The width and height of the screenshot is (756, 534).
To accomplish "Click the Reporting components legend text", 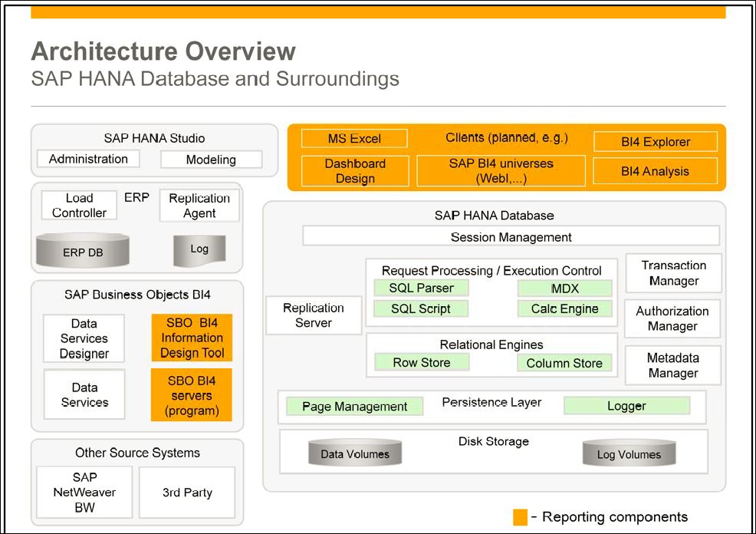I will (x=615, y=516).
